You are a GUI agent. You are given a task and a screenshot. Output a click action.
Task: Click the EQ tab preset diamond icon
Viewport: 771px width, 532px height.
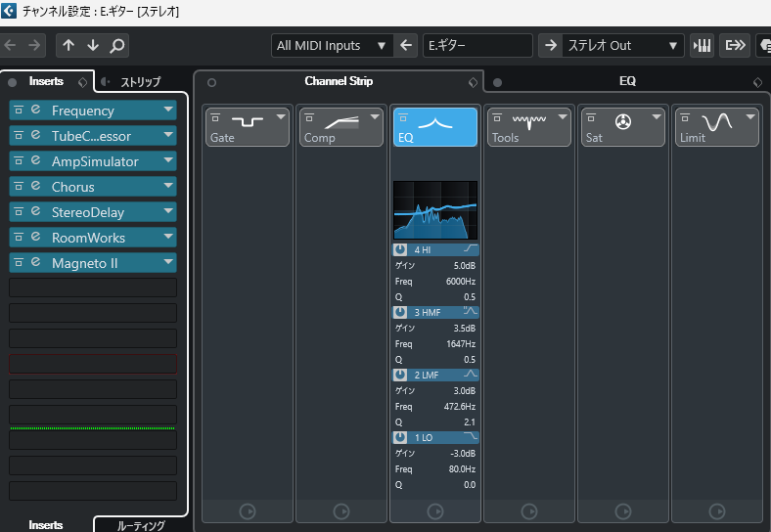(x=757, y=82)
